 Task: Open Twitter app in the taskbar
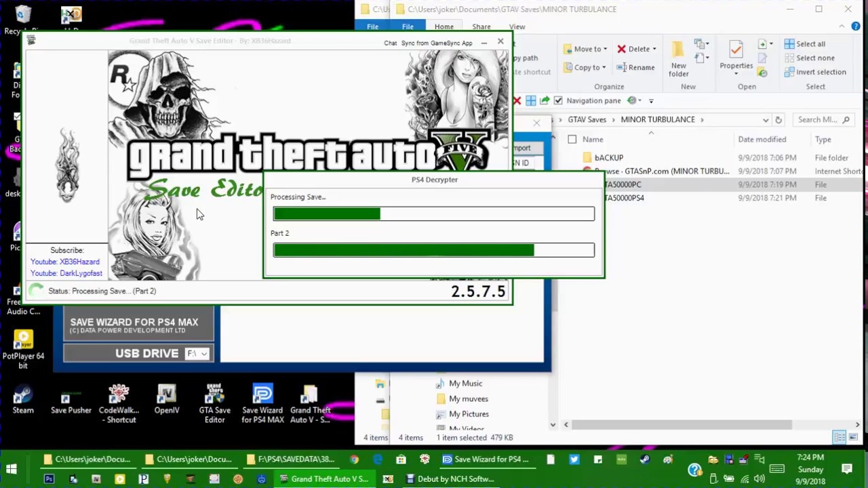tap(574, 460)
